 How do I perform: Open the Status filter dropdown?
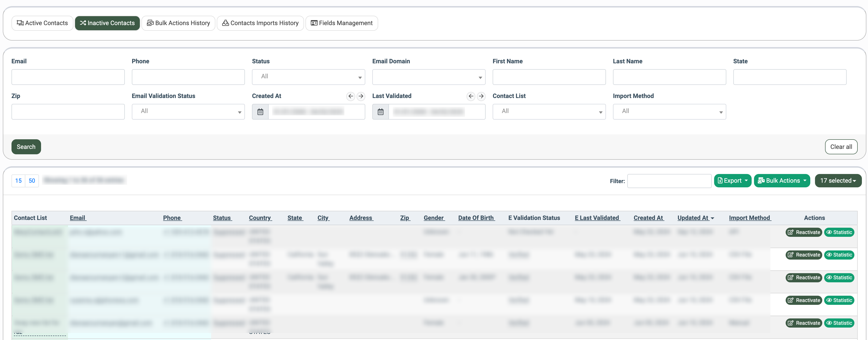pyautogui.click(x=308, y=77)
